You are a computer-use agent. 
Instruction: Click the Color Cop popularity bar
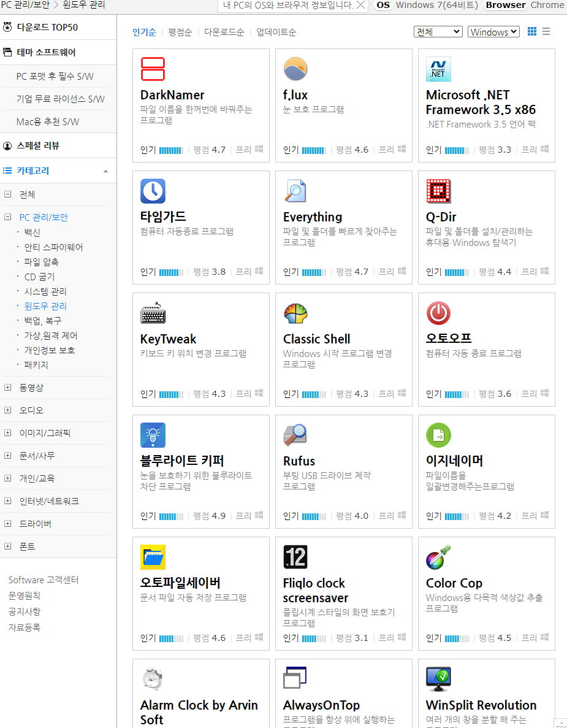point(457,638)
